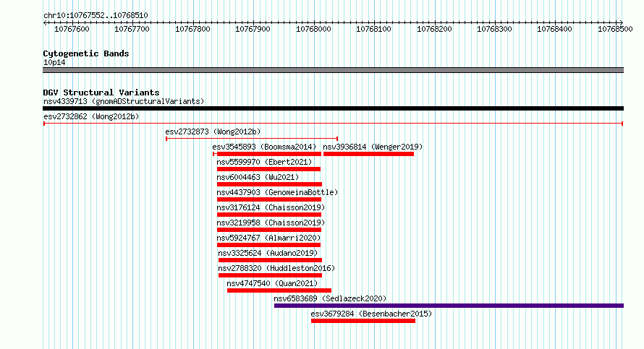Click ruler position 10768200
This screenshot has width=644, height=349.
click(434, 29)
